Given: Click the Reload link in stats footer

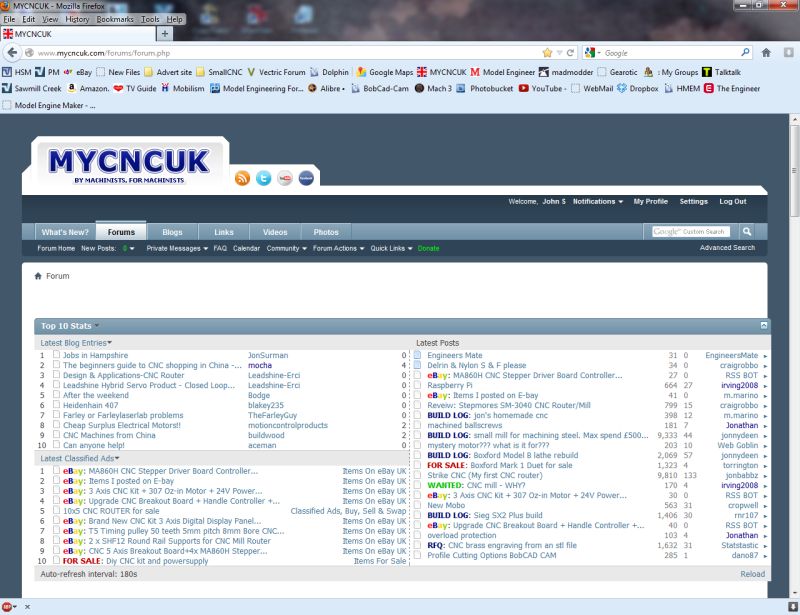Looking at the screenshot, I should [x=752, y=574].
